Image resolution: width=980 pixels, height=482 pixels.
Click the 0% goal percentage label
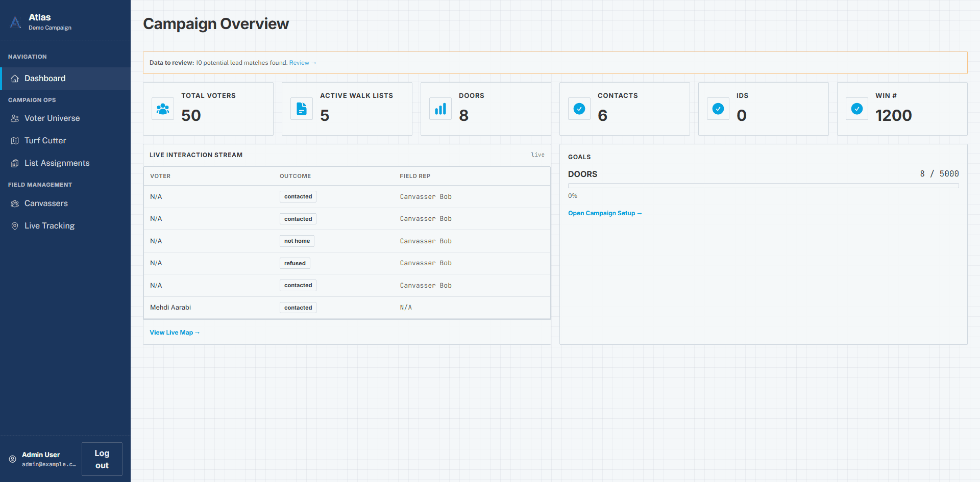[x=573, y=196]
